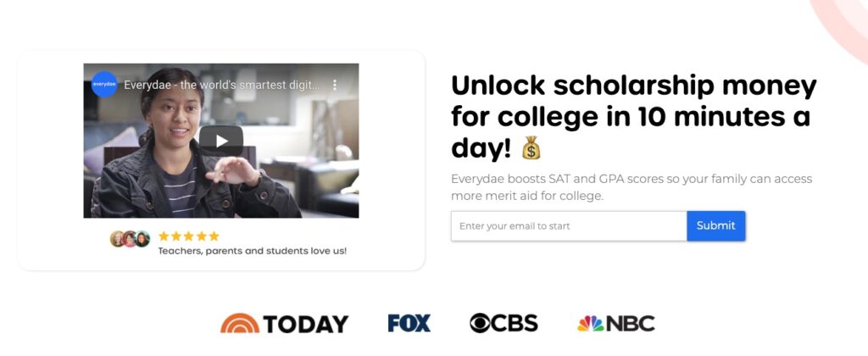Image resolution: width=868 pixels, height=356 pixels.
Task: Play the Everydae intro video
Action: (221, 141)
